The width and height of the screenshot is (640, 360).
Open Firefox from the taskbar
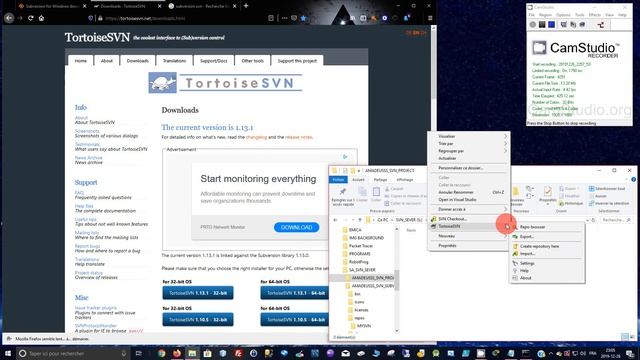pos(177,353)
